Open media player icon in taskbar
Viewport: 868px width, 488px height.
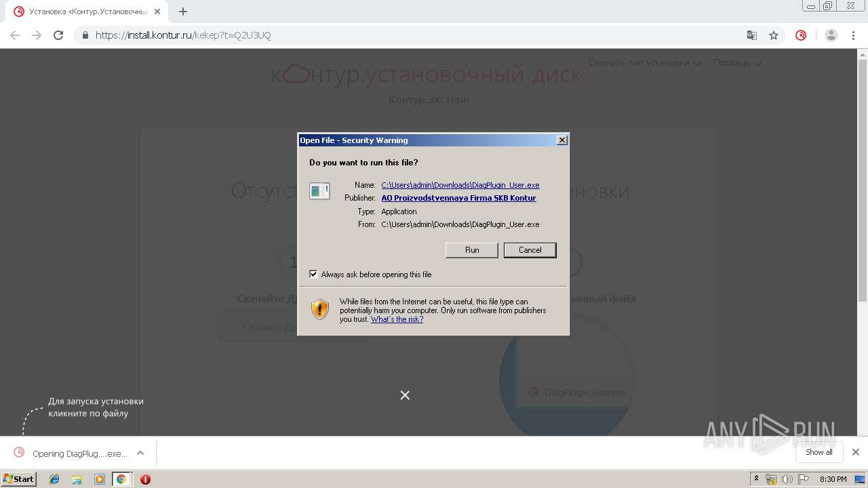click(x=100, y=479)
